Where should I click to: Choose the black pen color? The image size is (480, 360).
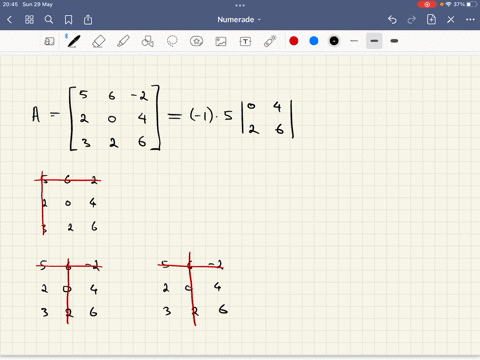pos(334,41)
